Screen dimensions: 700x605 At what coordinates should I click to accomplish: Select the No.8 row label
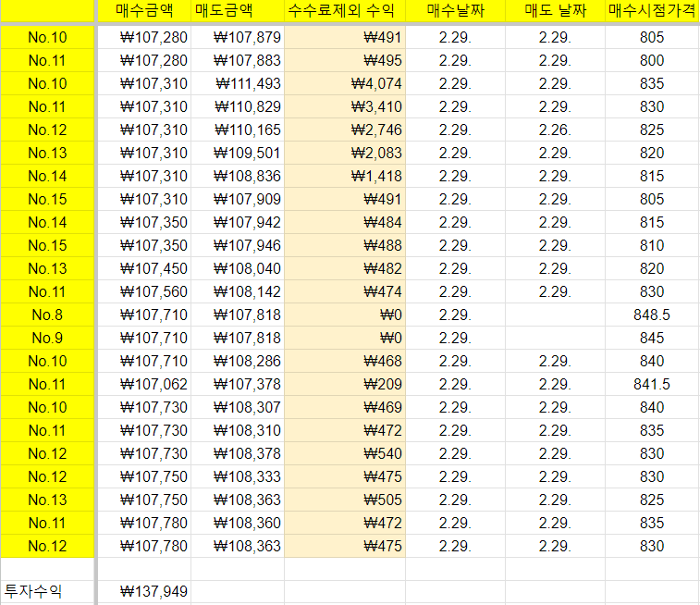click(47, 315)
